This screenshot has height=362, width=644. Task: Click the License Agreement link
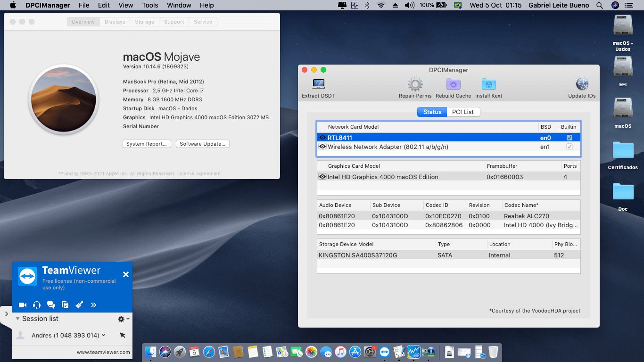point(199,173)
